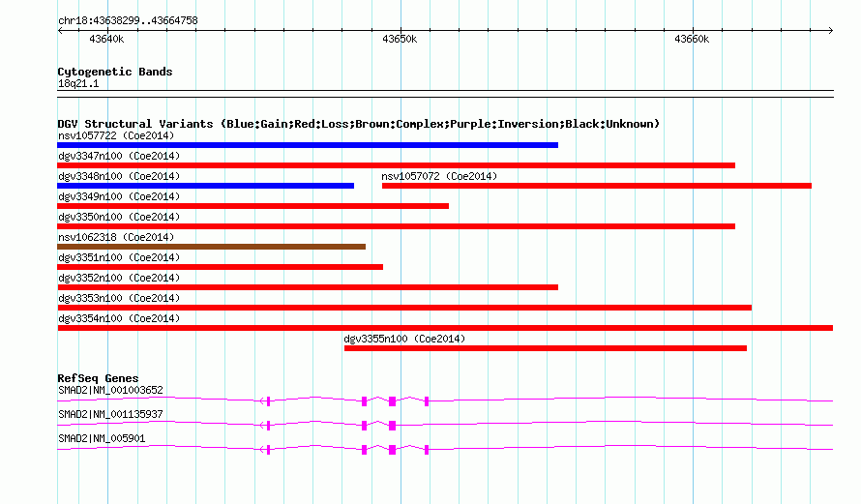The height and width of the screenshot is (504, 861).
Task: Open the SMAD2|NM_001135937 transcript label
Action: (110, 414)
